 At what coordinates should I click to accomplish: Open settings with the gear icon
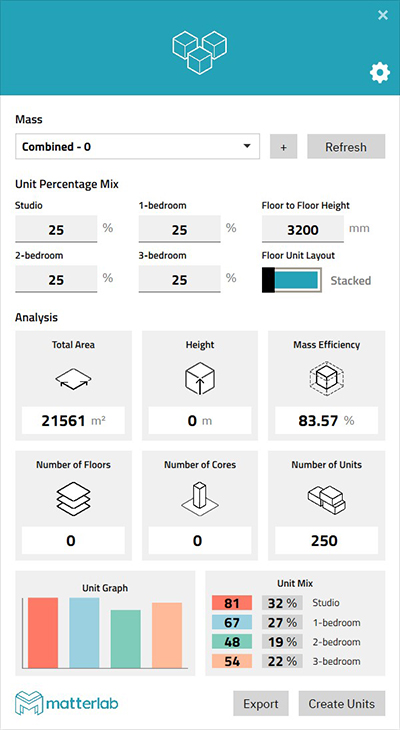click(380, 74)
